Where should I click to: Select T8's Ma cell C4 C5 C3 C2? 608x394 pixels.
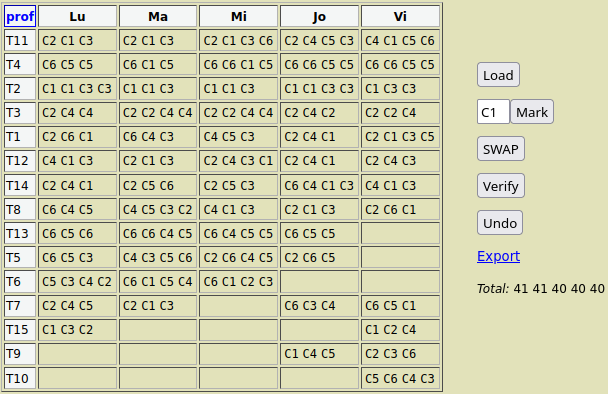158,209
